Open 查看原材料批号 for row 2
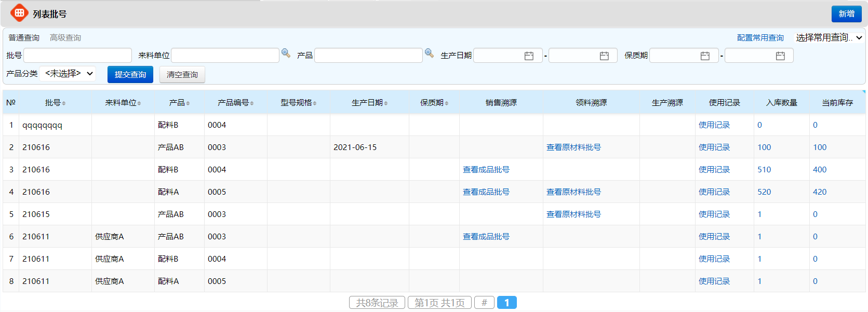Image resolution: width=868 pixels, height=312 pixels. (573, 147)
